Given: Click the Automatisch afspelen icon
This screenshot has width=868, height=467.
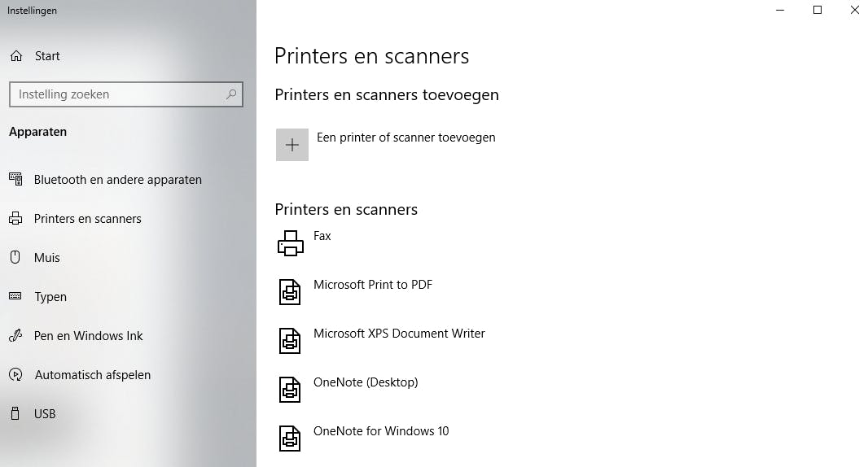Looking at the screenshot, I should click(15, 375).
